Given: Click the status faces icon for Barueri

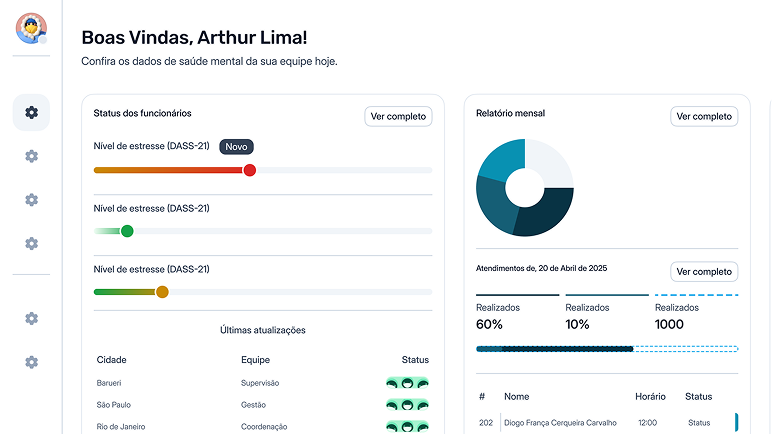Looking at the screenshot, I should [x=407, y=383].
